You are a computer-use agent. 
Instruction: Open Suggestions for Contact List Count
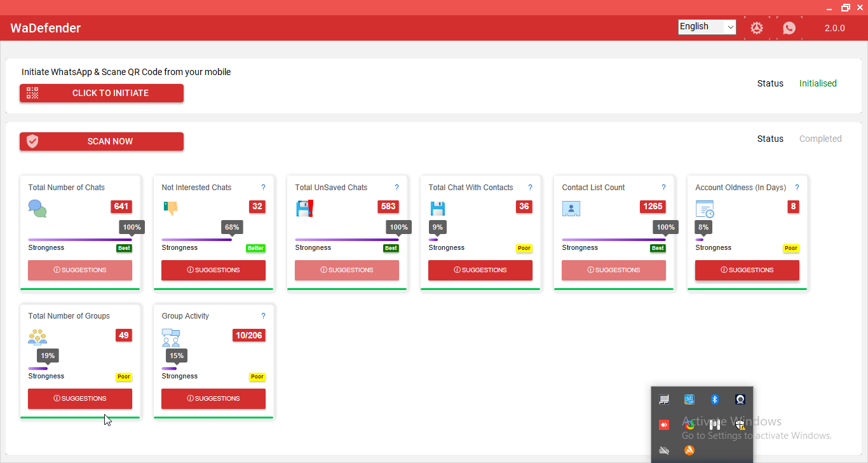(x=614, y=270)
